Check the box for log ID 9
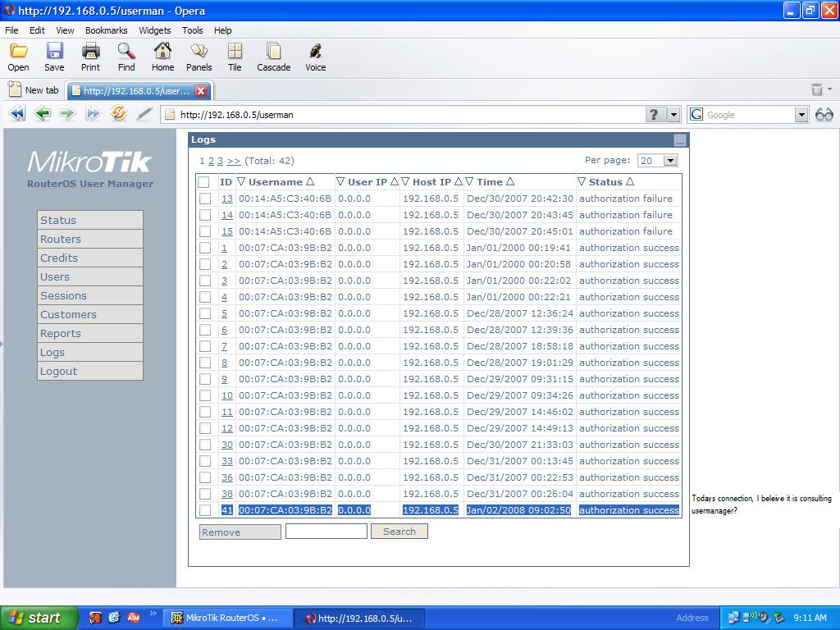840x630 pixels. point(205,379)
